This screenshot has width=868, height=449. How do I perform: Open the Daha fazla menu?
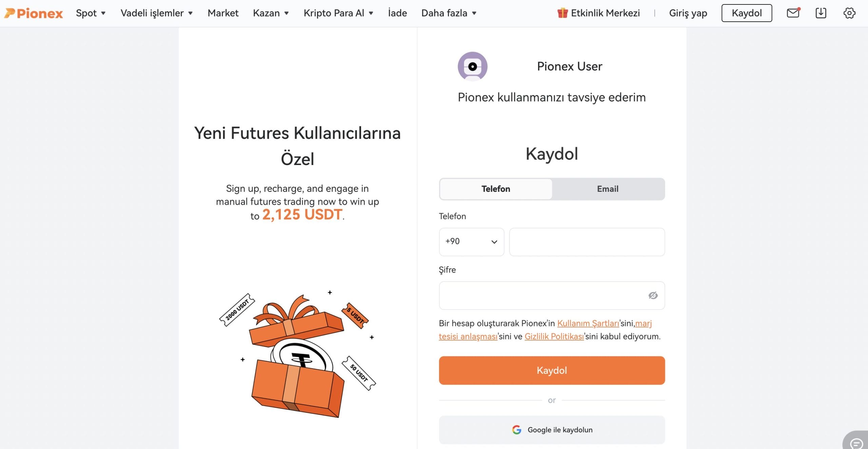coord(449,13)
